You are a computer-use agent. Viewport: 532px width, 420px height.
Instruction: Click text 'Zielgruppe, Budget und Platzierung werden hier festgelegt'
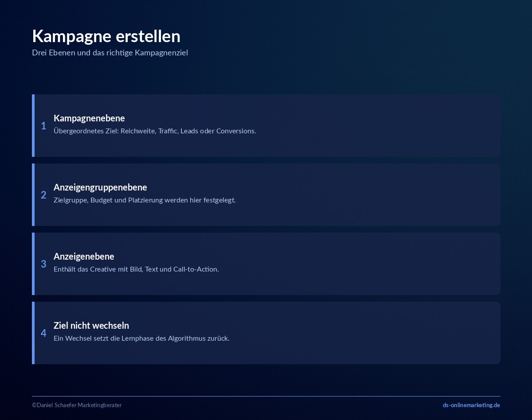coord(145,200)
